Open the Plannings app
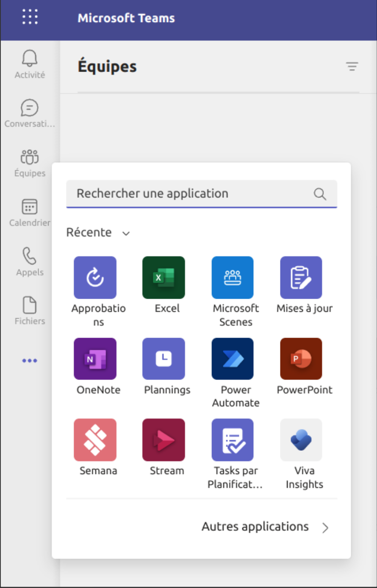The image size is (377, 588). pyautogui.click(x=164, y=359)
